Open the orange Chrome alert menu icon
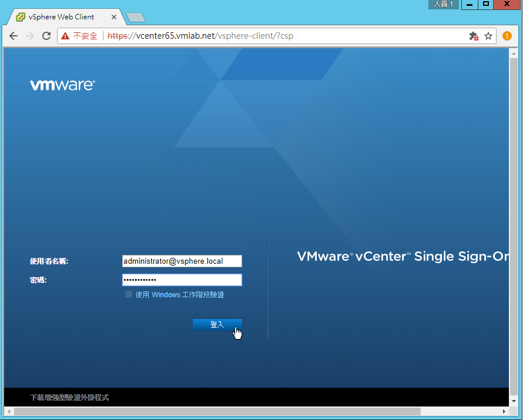Screen dimensions: 523x420 [507, 36]
